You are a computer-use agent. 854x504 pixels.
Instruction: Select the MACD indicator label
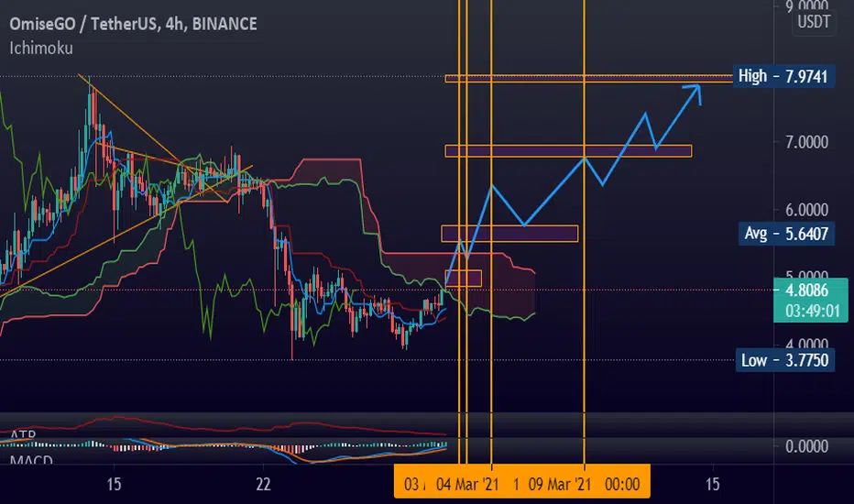click(x=31, y=460)
